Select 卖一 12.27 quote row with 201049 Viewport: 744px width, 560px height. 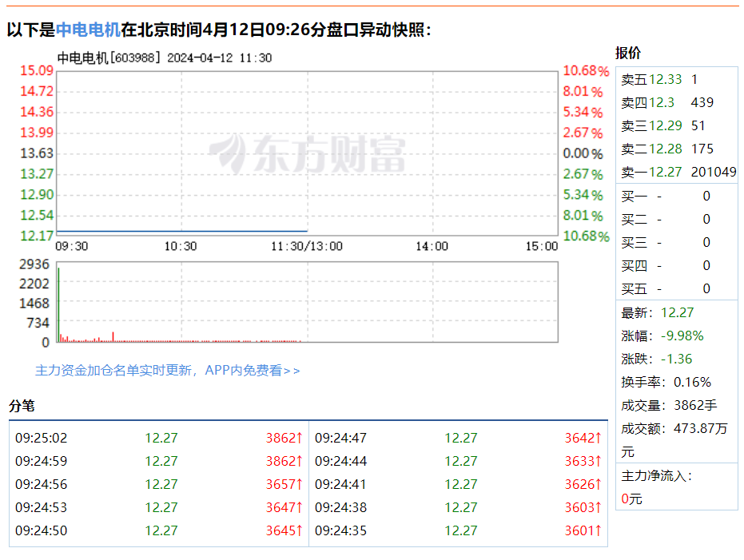tap(677, 172)
